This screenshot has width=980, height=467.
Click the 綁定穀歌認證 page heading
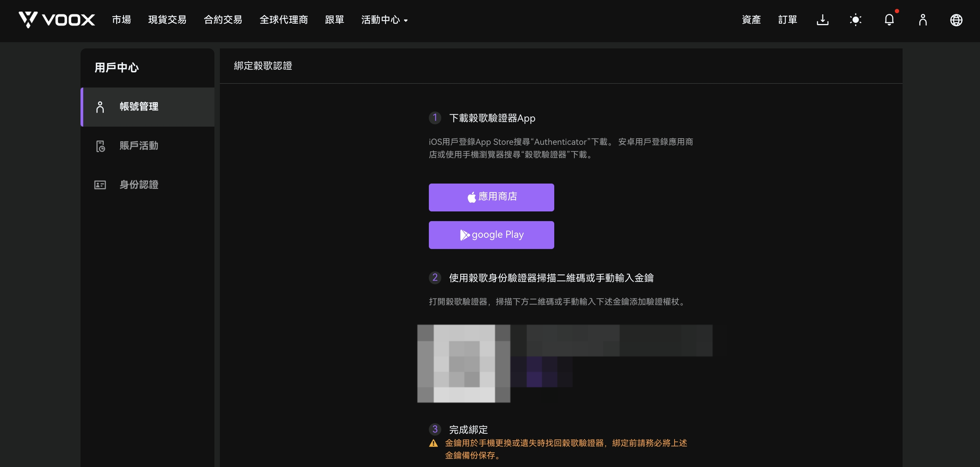(x=263, y=66)
